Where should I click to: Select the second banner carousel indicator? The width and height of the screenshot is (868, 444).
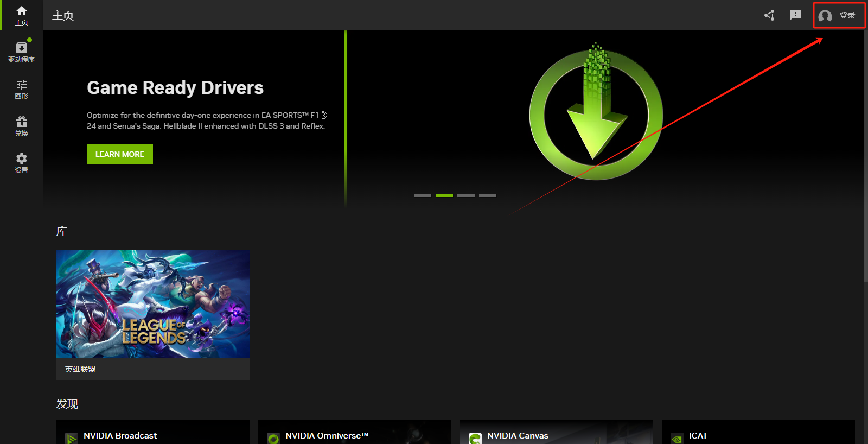coord(444,195)
